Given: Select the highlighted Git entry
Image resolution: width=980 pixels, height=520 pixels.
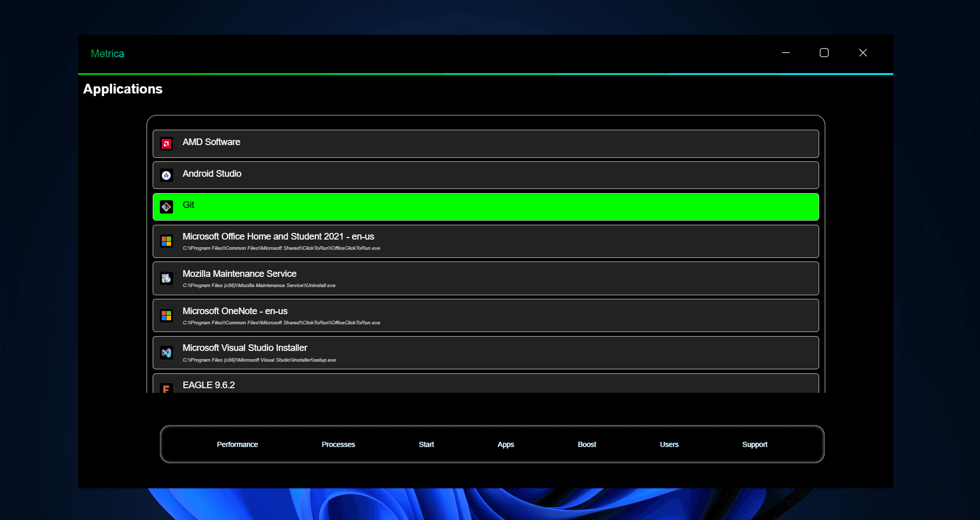Looking at the screenshot, I should (x=485, y=206).
